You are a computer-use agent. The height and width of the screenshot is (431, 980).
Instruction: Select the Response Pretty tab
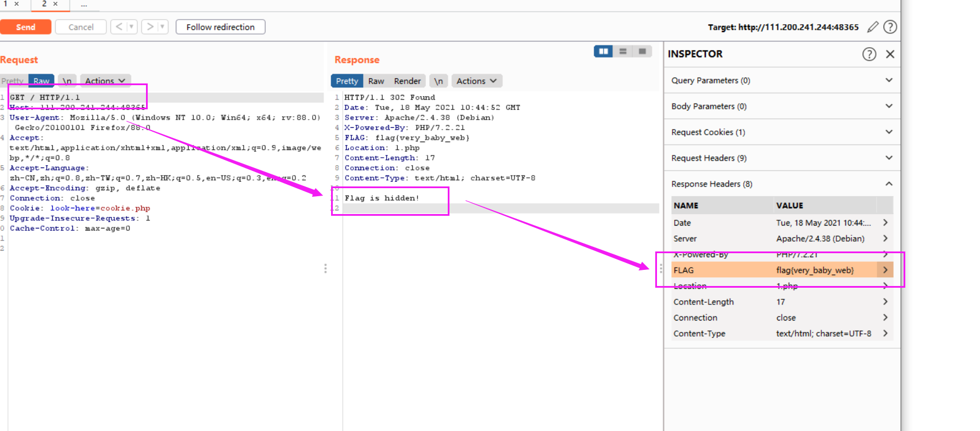pyautogui.click(x=347, y=81)
